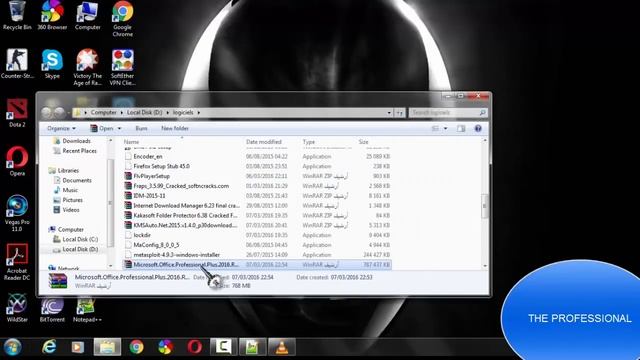Launch Dota 2 from the desktop
The width and height of the screenshot is (640, 360).
pyautogui.click(x=17, y=113)
